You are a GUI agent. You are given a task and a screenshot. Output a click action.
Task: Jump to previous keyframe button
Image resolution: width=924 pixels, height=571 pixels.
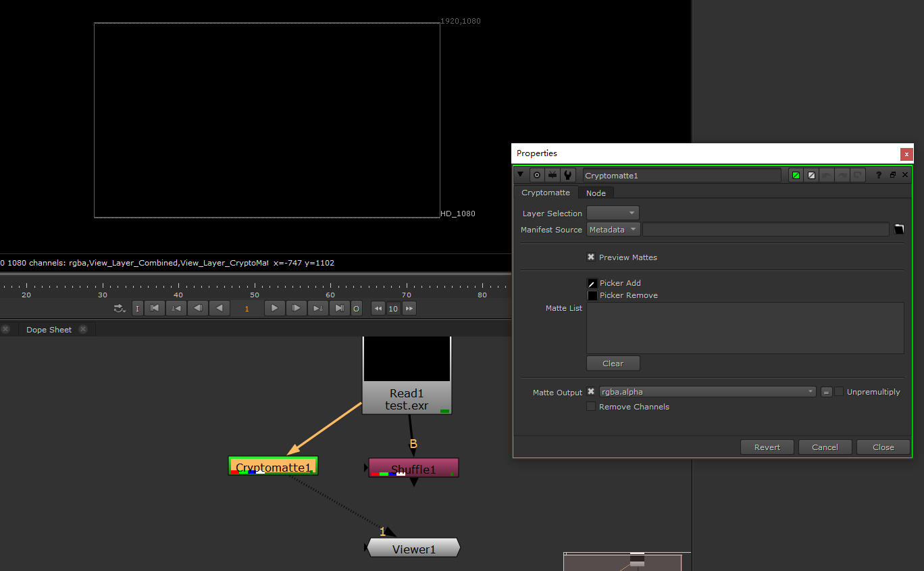point(176,308)
